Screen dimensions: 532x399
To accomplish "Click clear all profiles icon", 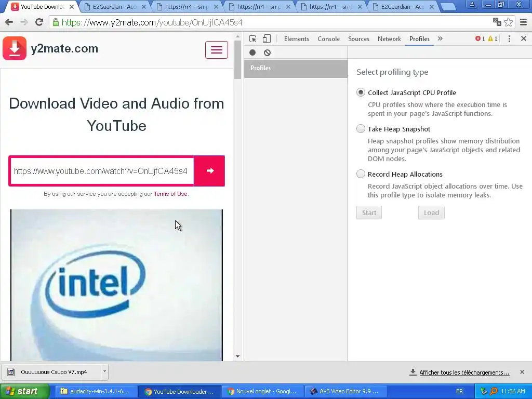I will (268, 52).
